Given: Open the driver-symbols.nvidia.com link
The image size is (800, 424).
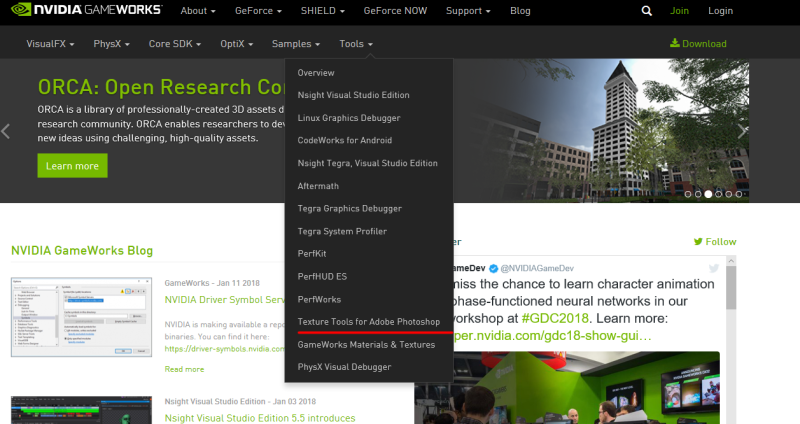Looking at the screenshot, I should click(224, 349).
